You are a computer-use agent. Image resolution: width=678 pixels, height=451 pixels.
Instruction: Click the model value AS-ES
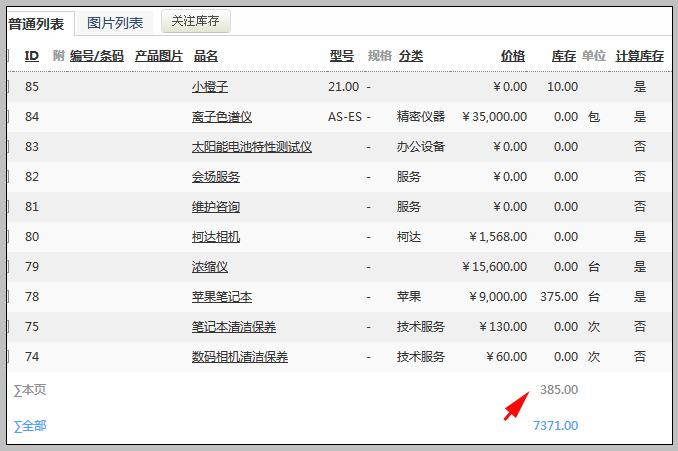tap(345, 117)
